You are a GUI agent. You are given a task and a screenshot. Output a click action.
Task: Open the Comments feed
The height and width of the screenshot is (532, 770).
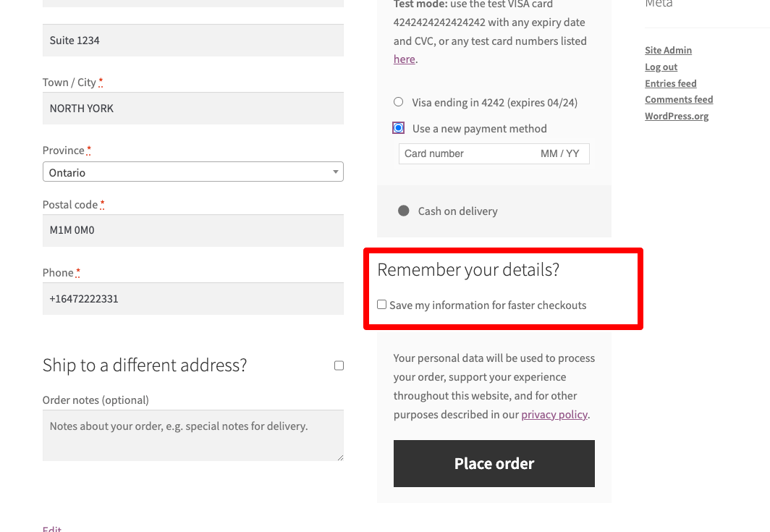pos(679,99)
